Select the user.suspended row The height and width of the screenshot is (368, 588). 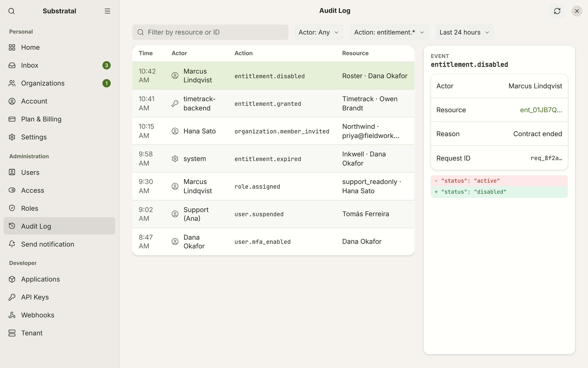click(x=273, y=214)
